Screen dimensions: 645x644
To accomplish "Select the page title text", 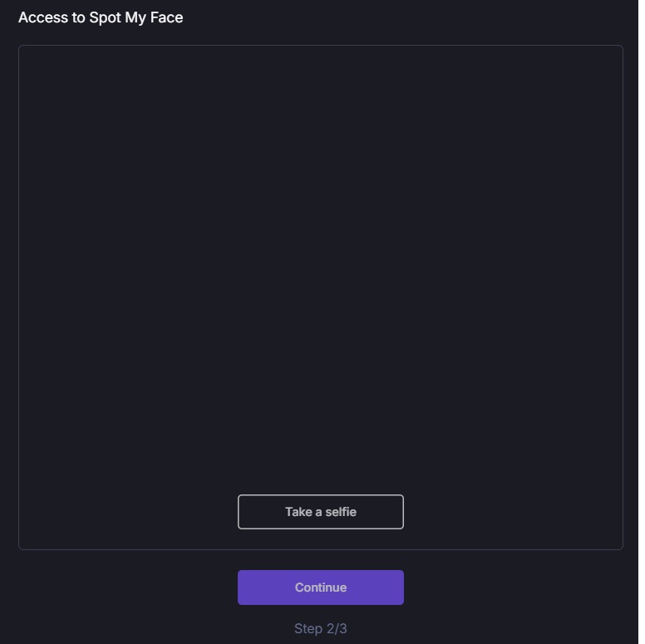I will coord(101,17).
